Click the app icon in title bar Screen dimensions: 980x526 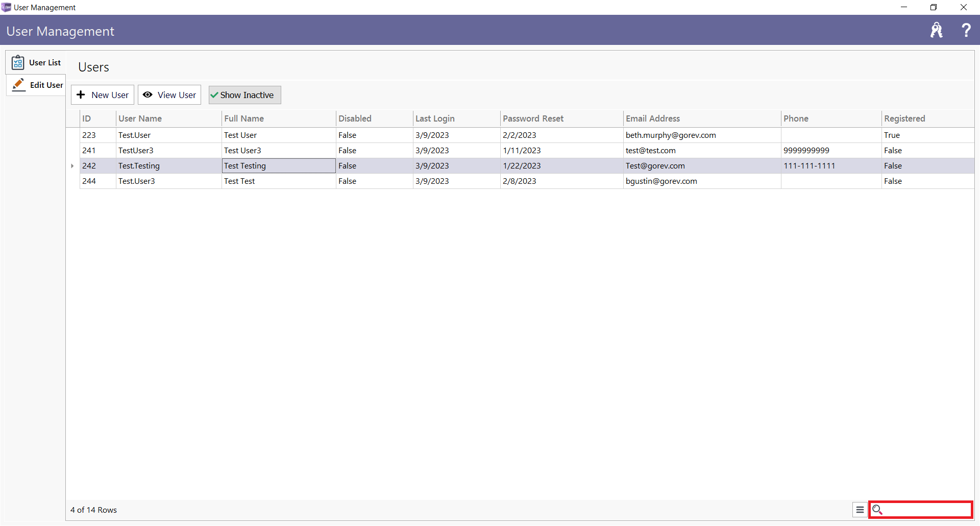pos(6,7)
